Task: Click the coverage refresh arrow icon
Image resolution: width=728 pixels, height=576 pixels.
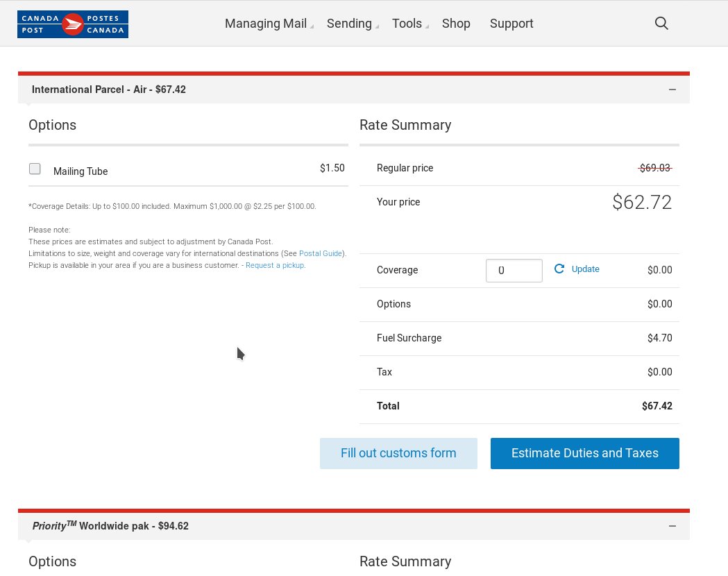Action: click(559, 269)
